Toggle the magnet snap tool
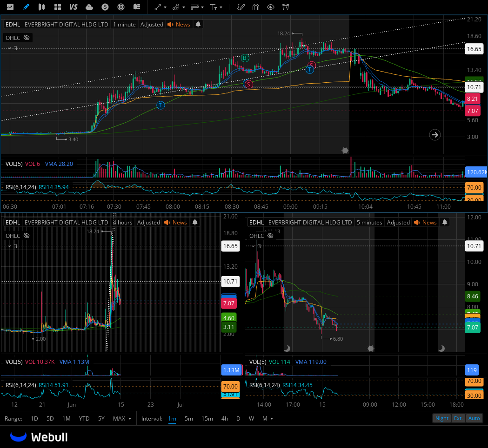 click(256, 7)
